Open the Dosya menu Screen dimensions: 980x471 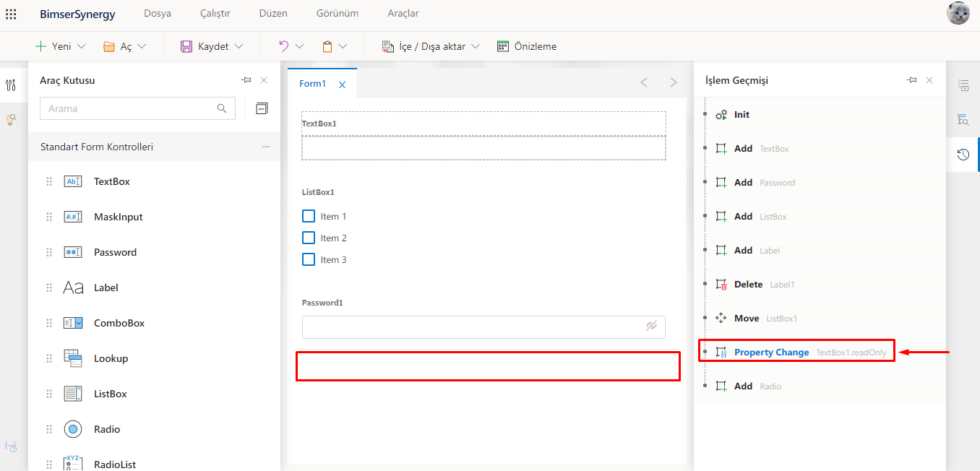[x=158, y=14]
